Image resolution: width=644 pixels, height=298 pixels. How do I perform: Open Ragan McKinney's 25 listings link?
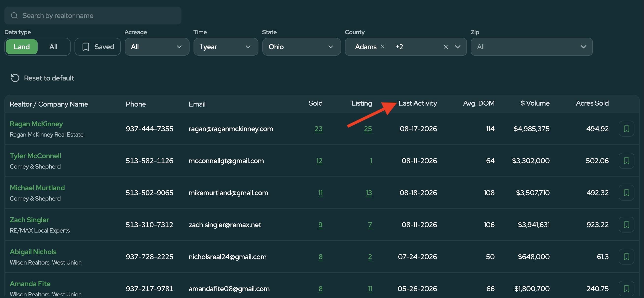click(x=368, y=129)
